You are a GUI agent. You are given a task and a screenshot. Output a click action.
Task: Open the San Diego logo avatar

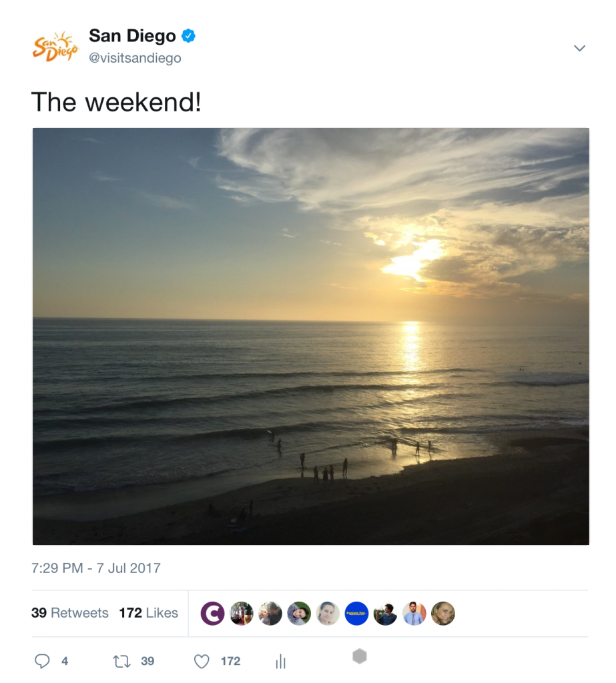[55, 46]
